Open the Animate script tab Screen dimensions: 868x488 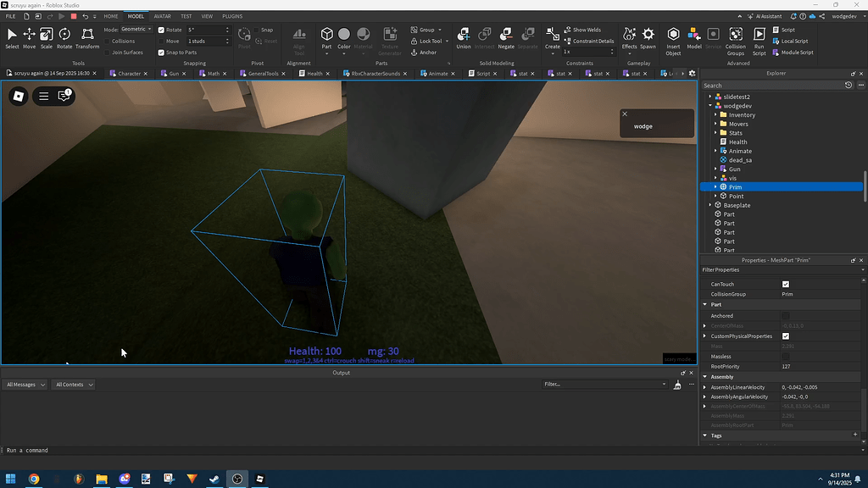coord(437,73)
